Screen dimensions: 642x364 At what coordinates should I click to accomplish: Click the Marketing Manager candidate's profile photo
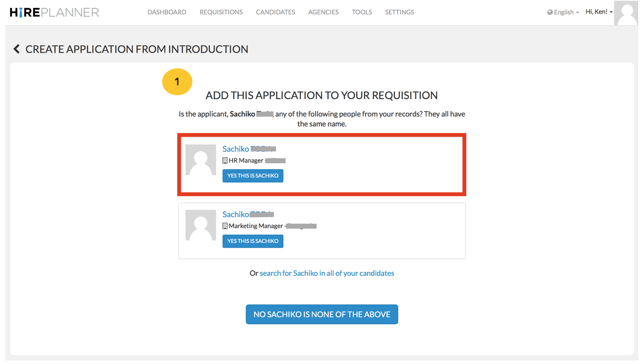tap(201, 225)
